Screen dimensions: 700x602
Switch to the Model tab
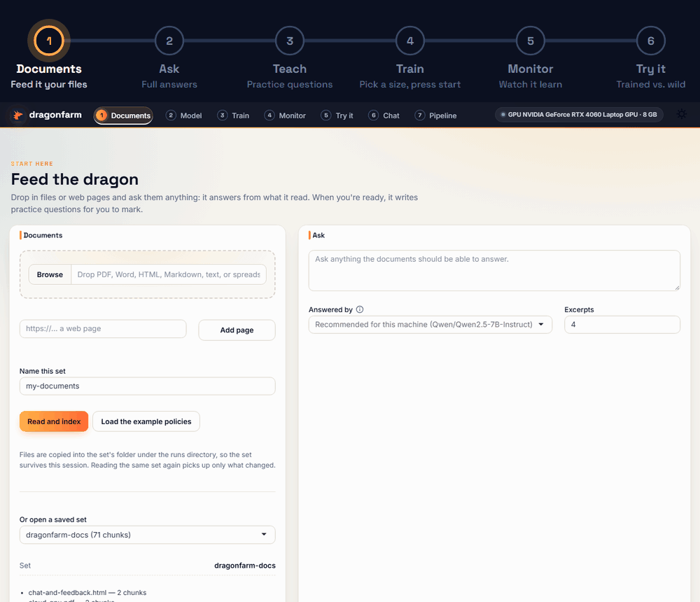click(x=184, y=115)
